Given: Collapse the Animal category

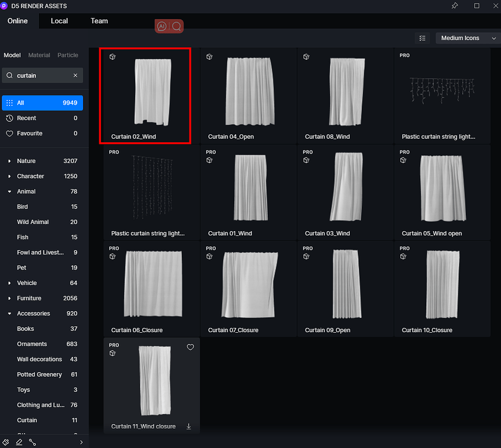Looking at the screenshot, I should (8, 191).
